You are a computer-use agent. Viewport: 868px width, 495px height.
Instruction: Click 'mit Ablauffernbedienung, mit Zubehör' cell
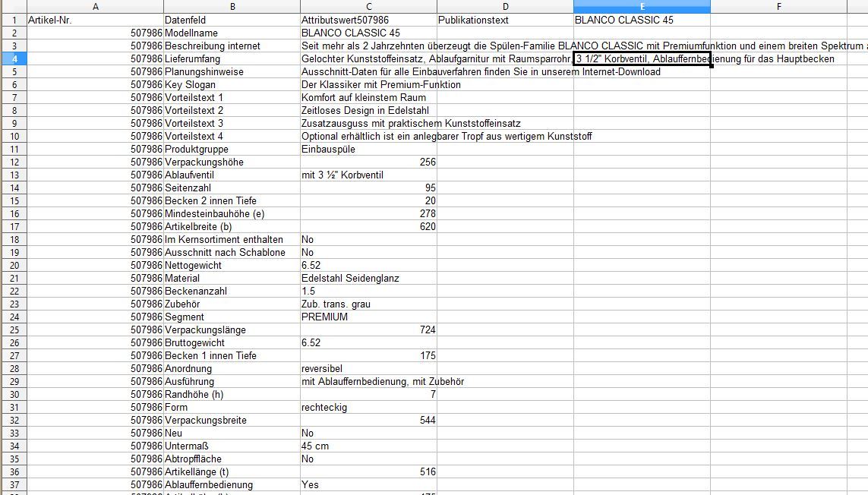coord(368,382)
